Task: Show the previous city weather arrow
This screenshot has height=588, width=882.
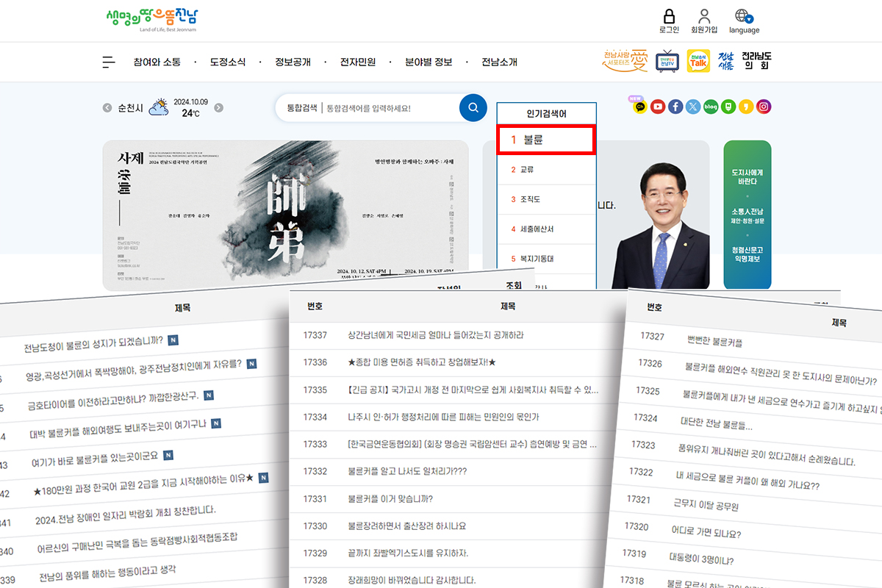Action: [x=108, y=108]
